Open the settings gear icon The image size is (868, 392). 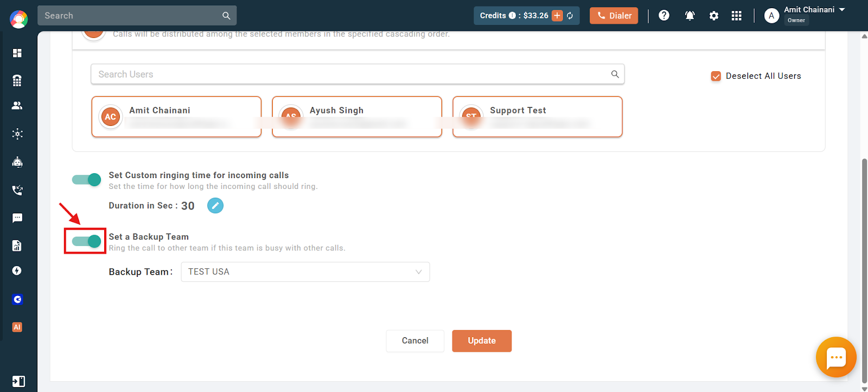click(x=714, y=16)
